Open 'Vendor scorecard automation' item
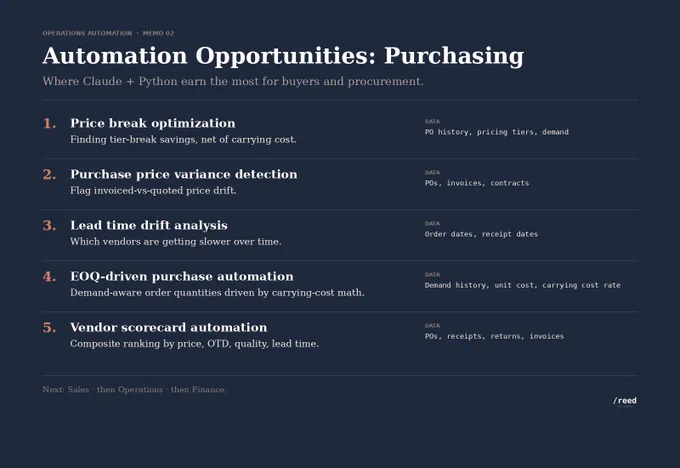This screenshot has width=680, height=468. pyautogui.click(x=169, y=327)
